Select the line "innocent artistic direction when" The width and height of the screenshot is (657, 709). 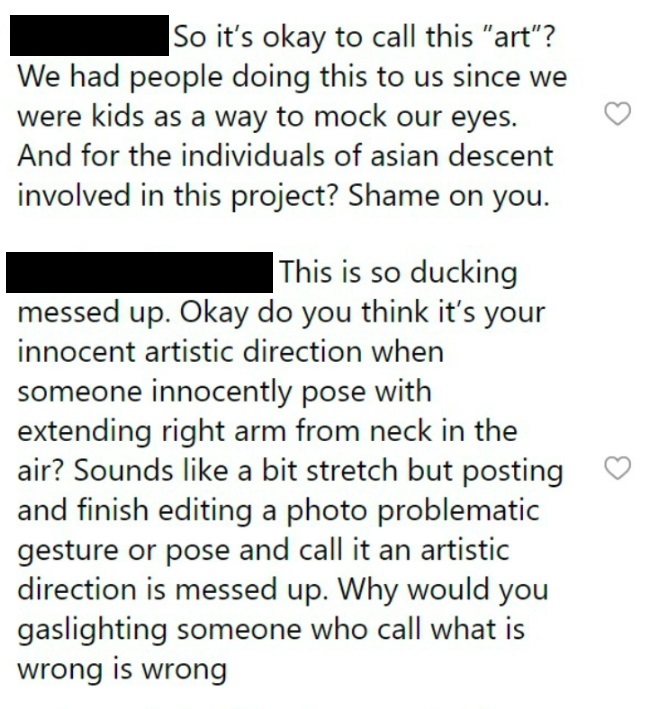pyautogui.click(x=231, y=352)
